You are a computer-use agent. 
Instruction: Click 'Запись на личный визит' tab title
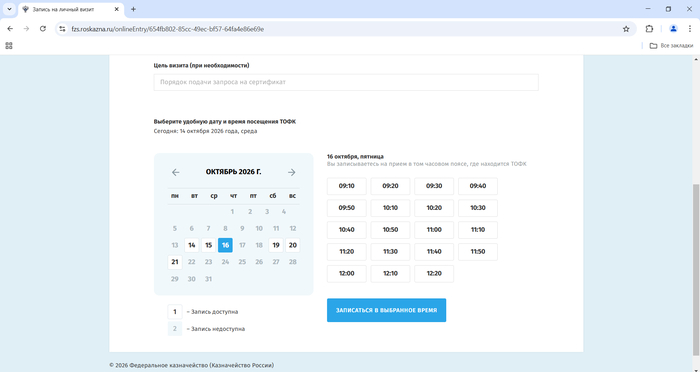pos(63,9)
